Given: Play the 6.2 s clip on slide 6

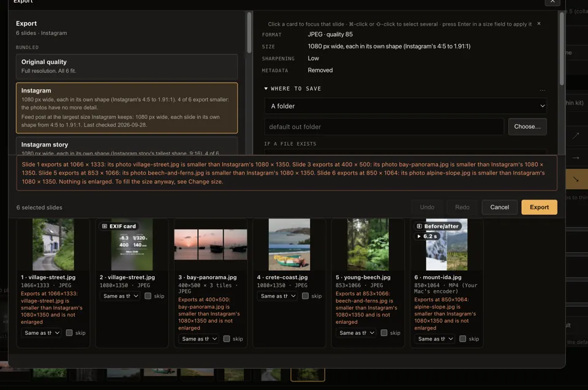Looking at the screenshot, I should point(427,236).
